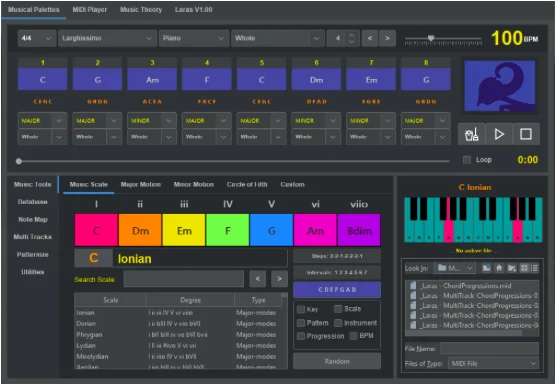This screenshot has width=557, height=384.
Task: Switch file chooser to icons grid view
Action: pyautogui.click(x=524, y=268)
